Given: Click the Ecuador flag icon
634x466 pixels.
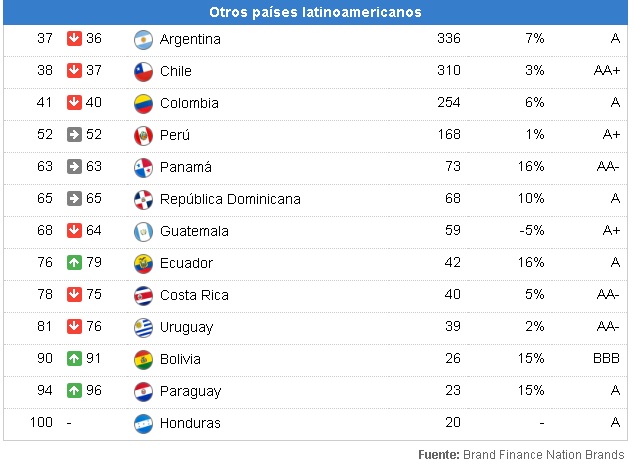Looking at the screenshot, I should click(x=143, y=264).
